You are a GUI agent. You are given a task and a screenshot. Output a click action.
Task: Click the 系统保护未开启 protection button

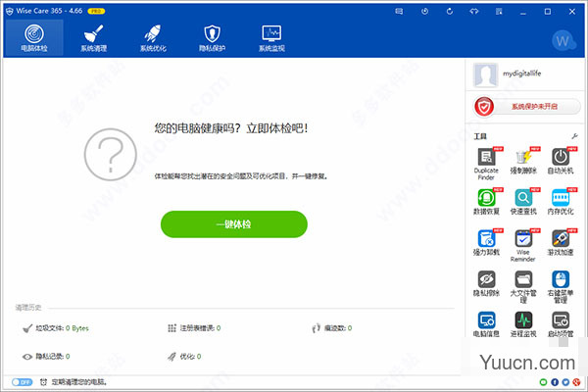coord(526,107)
